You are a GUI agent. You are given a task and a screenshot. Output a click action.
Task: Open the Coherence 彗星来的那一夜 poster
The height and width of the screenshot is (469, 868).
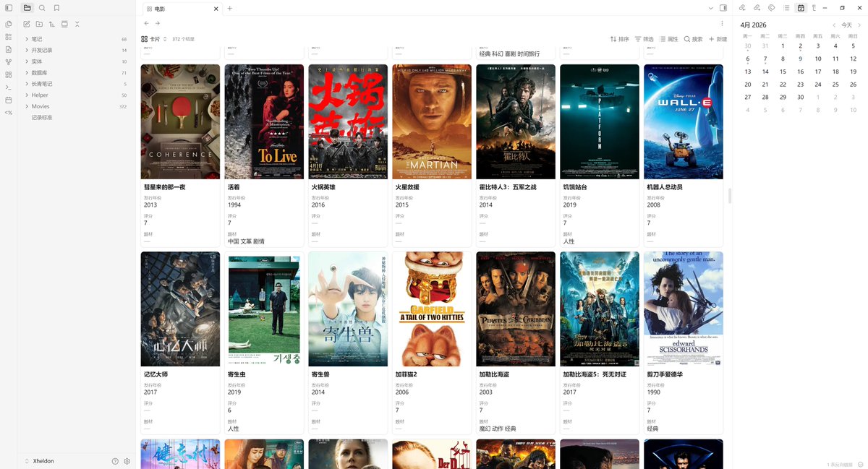(180, 121)
